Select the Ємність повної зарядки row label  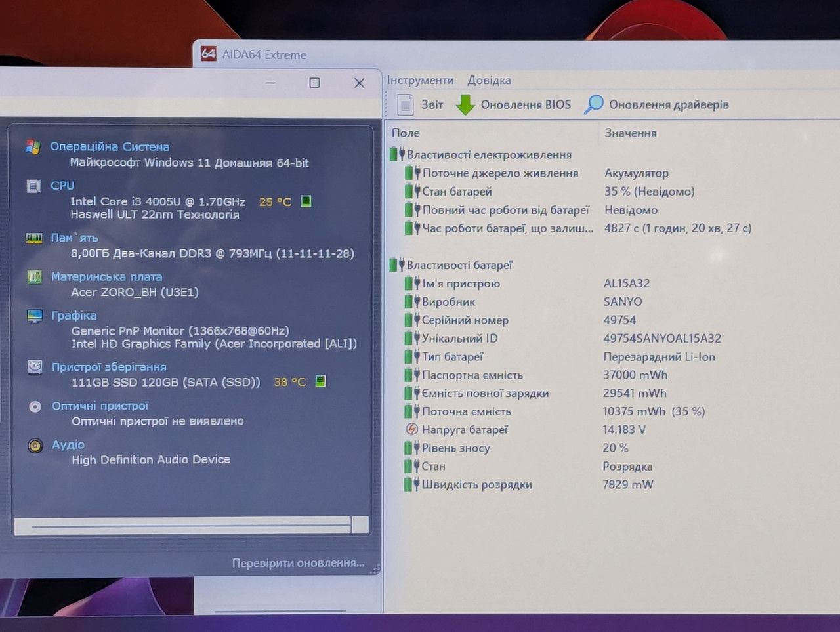click(x=485, y=393)
